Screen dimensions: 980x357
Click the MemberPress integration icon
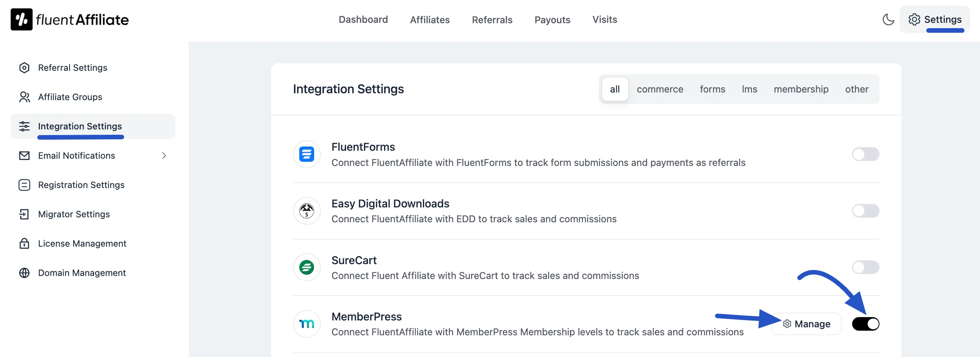(x=306, y=324)
